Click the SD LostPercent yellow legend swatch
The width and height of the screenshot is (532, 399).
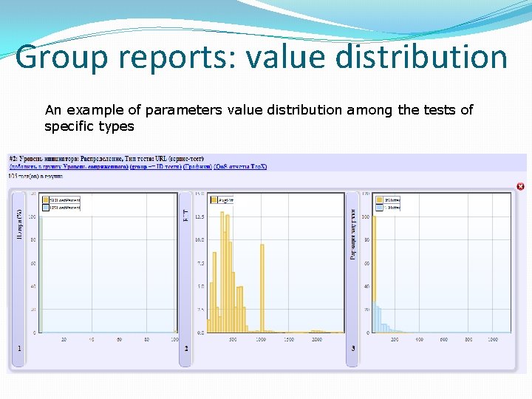pyautogui.click(x=46, y=199)
